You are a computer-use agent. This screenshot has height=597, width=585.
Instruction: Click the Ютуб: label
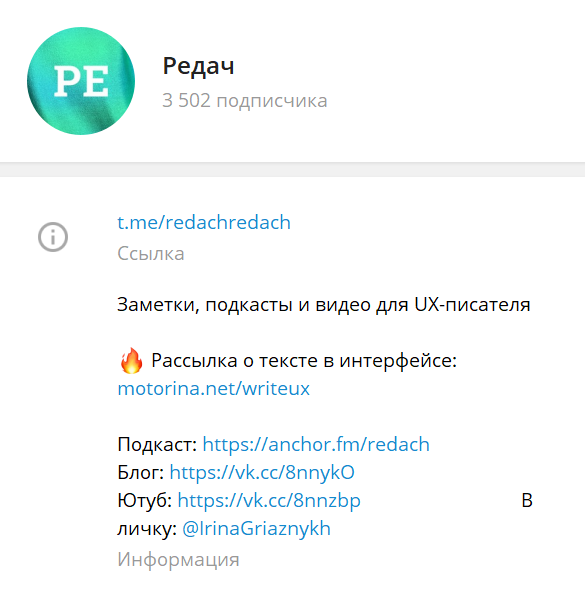[145, 500]
